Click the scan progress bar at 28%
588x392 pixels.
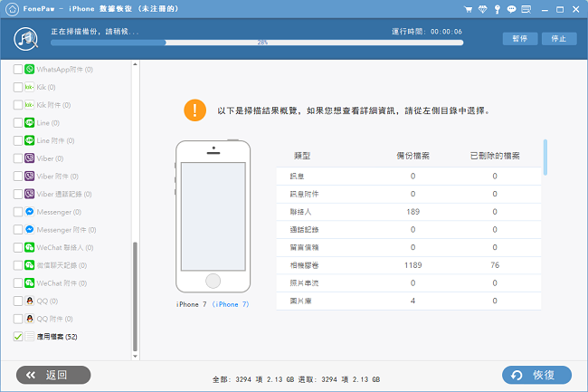(x=257, y=43)
